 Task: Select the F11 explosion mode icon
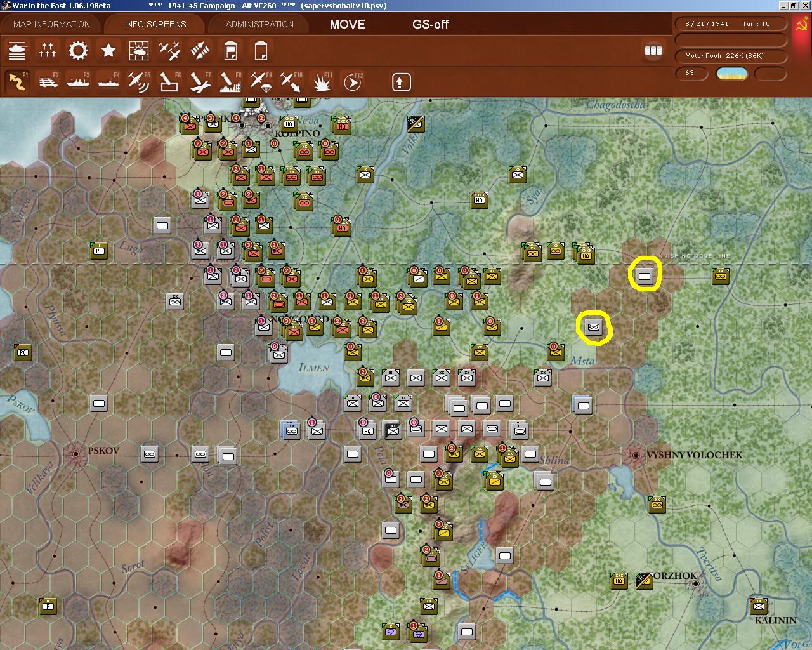pos(322,82)
